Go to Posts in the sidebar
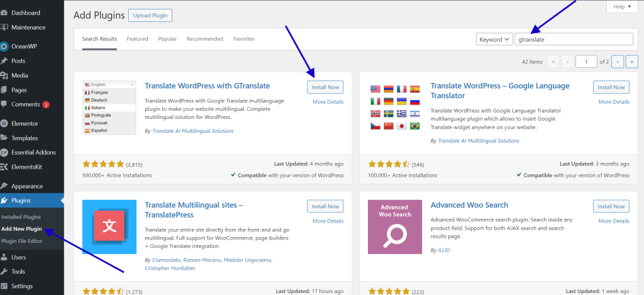The width and height of the screenshot is (644, 295). pyautogui.click(x=18, y=61)
